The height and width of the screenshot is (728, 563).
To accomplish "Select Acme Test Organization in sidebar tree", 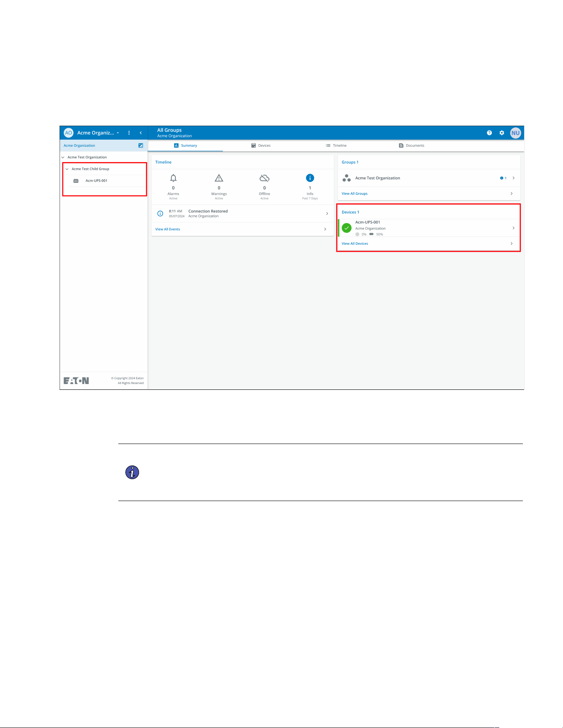I will coord(87,157).
